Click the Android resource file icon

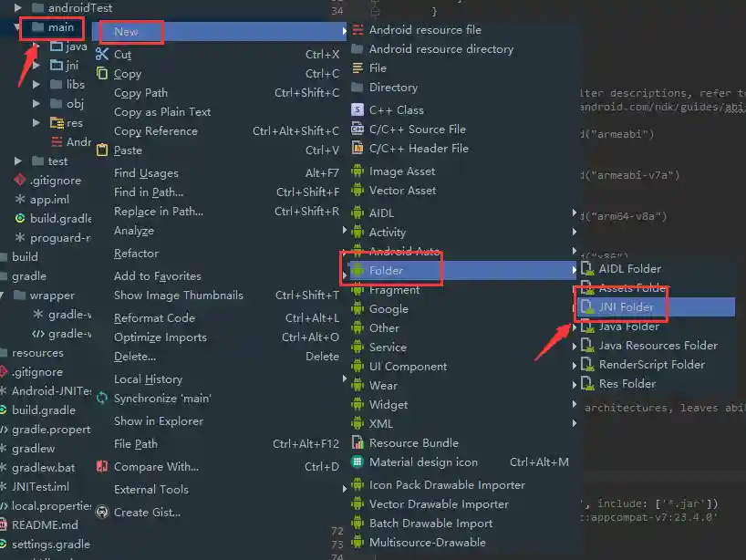[x=357, y=29]
